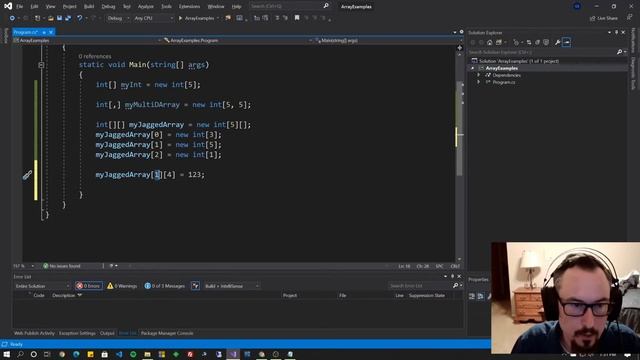This screenshot has width=640, height=360.
Task: Open the Build menu
Action: 89,7
